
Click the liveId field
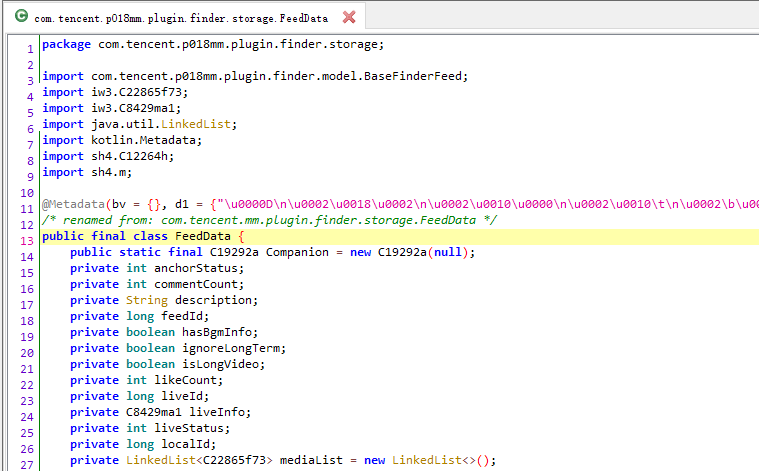click(x=182, y=395)
